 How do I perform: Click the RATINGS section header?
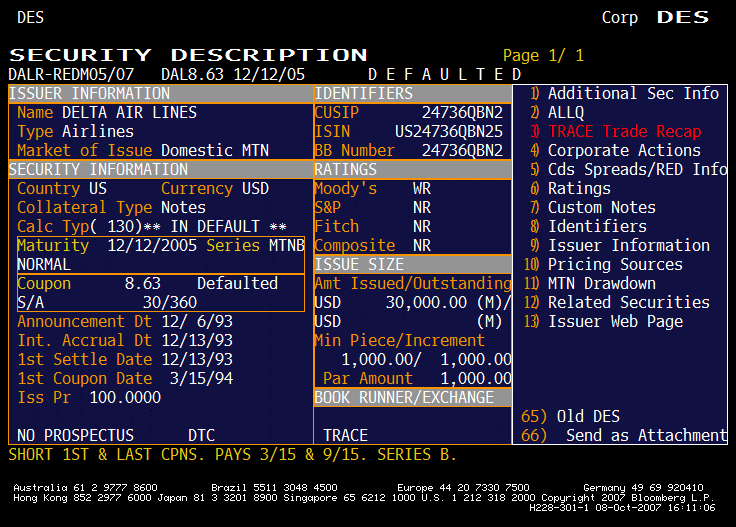(x=413, y=169)
